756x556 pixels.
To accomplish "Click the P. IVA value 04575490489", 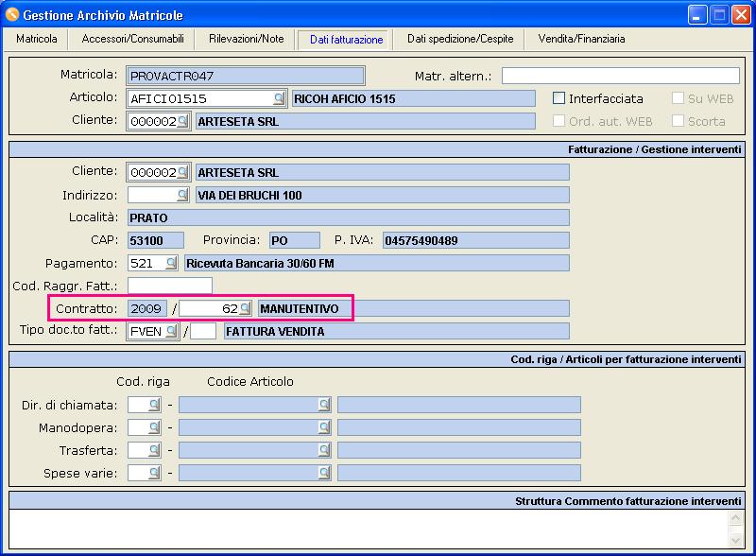I will tap(476, 240).
